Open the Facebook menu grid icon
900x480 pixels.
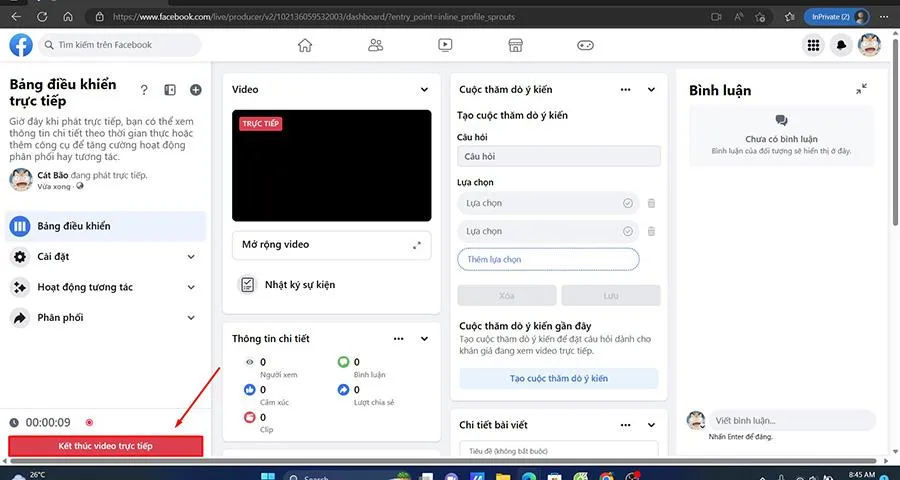pos(813,45)
